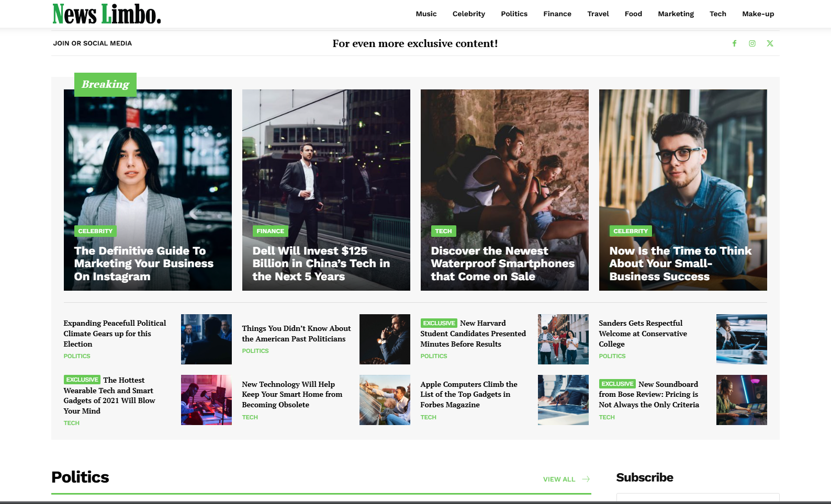Open Sanders Gets Respectful Welcome article
The height and width of the screenshot is (504, 831).
pyautogui.click(x=643, y=334)
